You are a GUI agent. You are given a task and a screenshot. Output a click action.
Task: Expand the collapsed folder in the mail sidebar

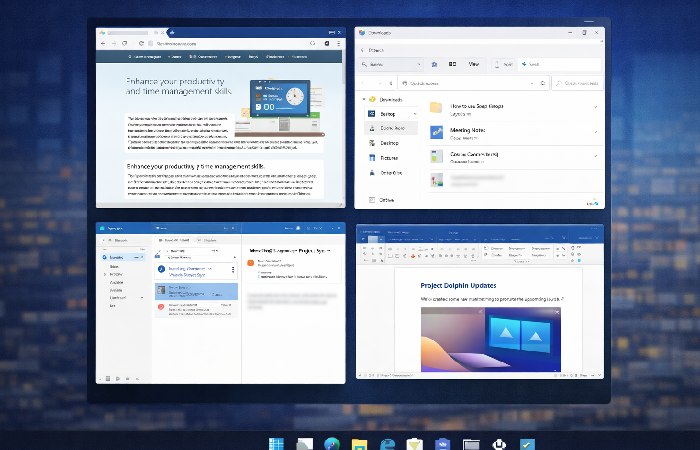click(x=104, y=275)
